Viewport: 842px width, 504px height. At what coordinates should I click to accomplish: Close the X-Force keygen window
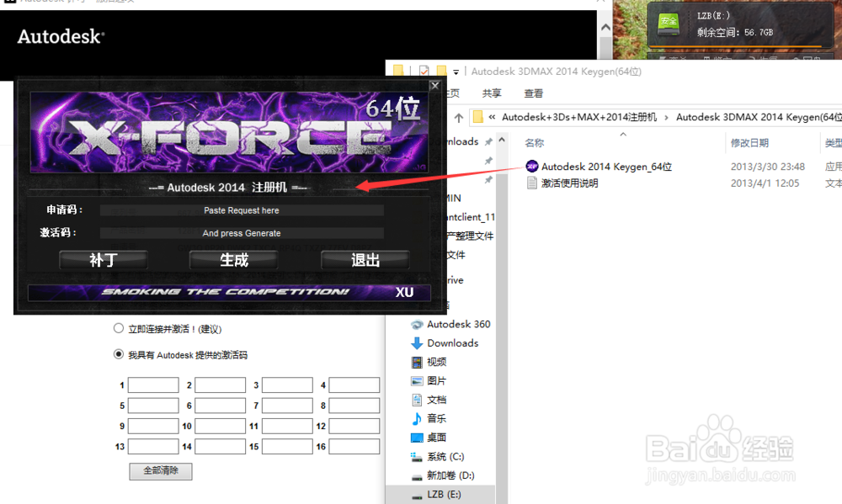click(x=435, y=85)
